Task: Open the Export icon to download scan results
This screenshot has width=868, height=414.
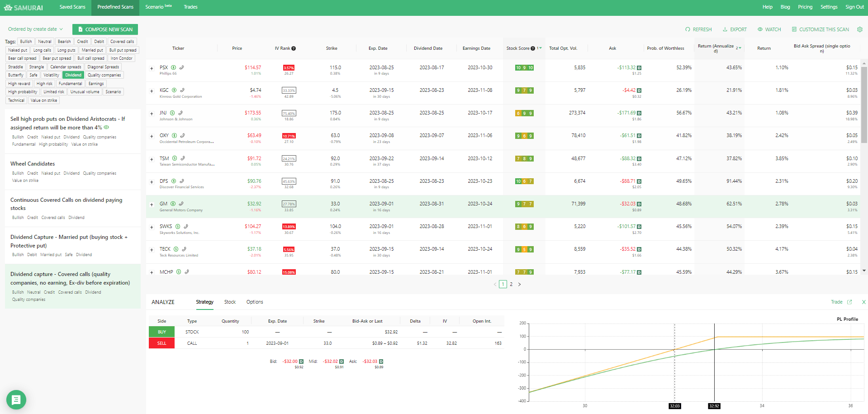Action: (725, 29)
